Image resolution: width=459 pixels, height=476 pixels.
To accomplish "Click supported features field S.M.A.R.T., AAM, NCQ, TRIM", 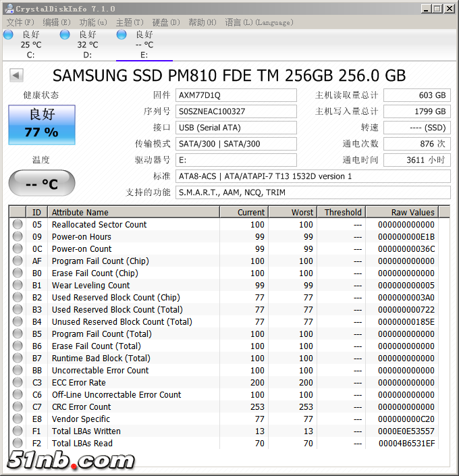I will coord(313,192).
